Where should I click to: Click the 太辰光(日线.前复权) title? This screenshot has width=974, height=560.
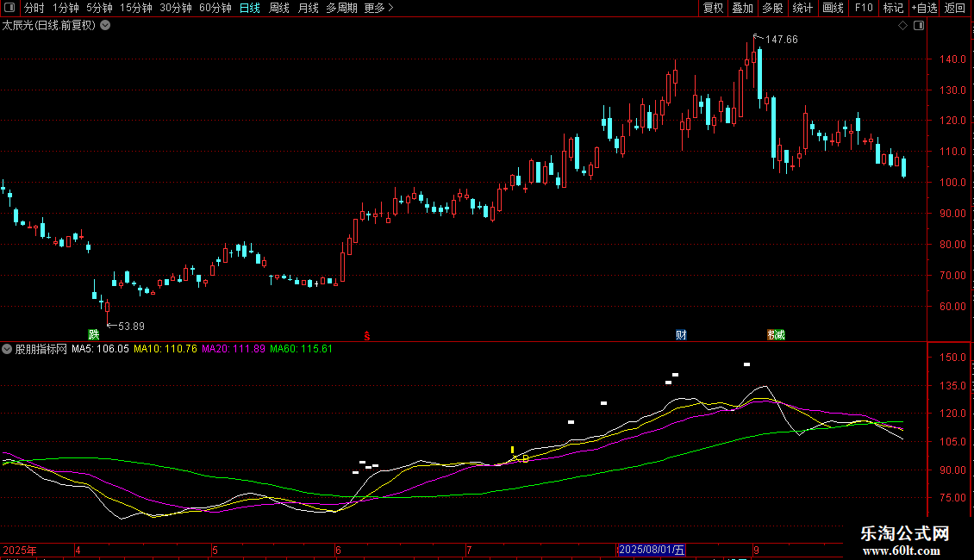coord(49,26)
